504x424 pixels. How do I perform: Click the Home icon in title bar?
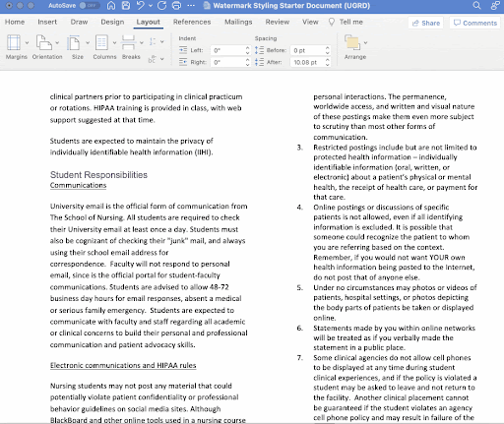tap(111, 6)
